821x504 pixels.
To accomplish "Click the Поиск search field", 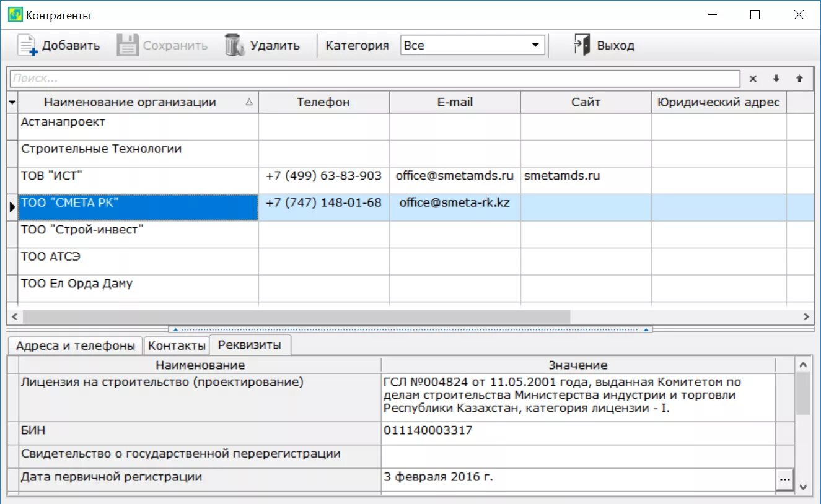I will [x=375, y=79].
